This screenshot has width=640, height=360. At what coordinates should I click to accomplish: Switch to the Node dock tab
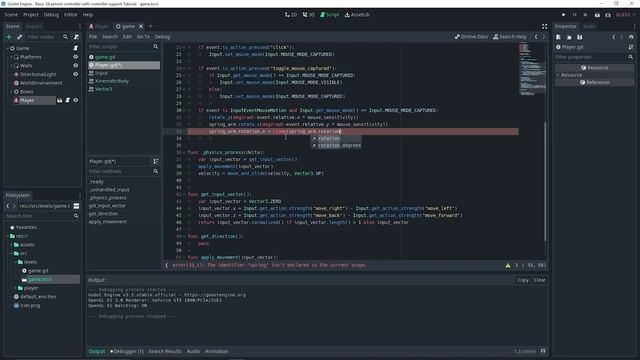pyautogui.click(x=589, y=27)
